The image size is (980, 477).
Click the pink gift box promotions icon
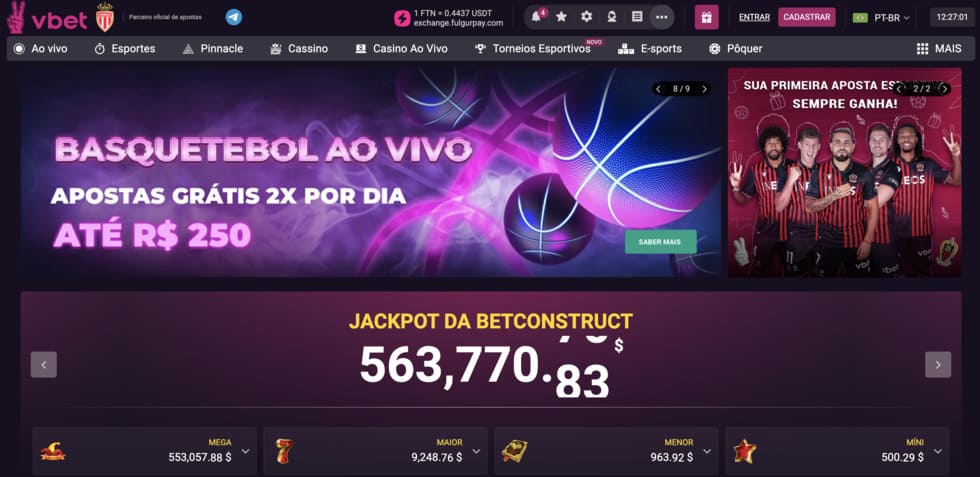(706, 17)
